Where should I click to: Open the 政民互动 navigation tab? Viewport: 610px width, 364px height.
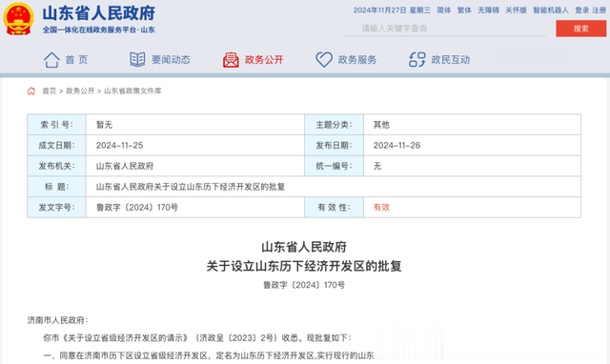[451, 60]
